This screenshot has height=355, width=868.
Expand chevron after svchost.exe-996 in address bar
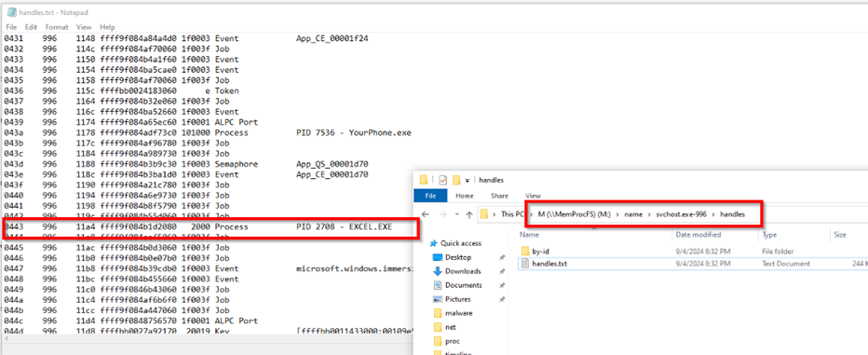click(713, 214)
